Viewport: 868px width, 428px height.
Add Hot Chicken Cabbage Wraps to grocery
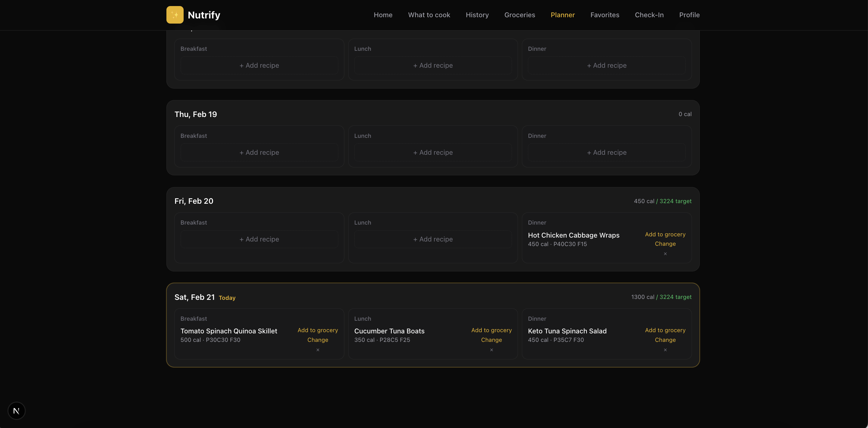point(665,235)
